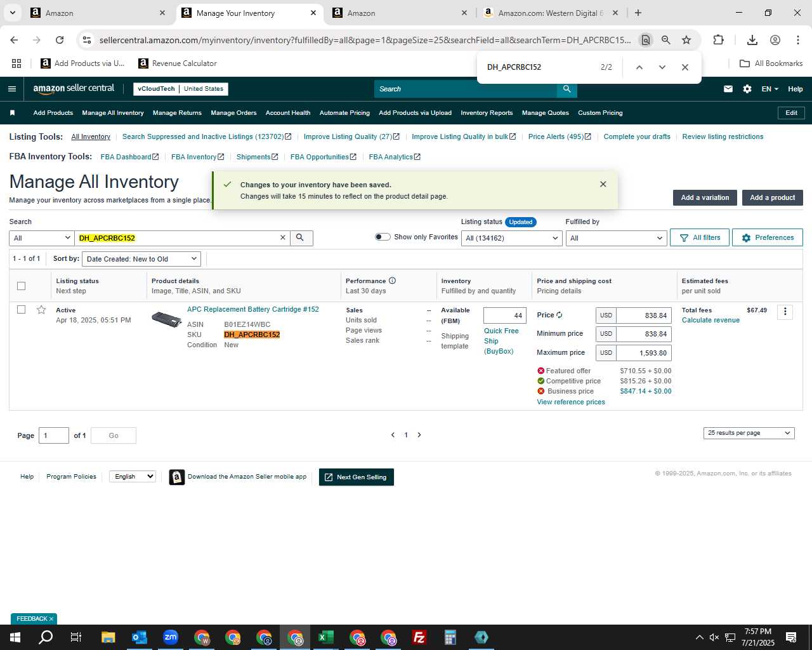Click the Minimum price field 838.84
This screenshot has height=650, width=812.
(644, 334)
